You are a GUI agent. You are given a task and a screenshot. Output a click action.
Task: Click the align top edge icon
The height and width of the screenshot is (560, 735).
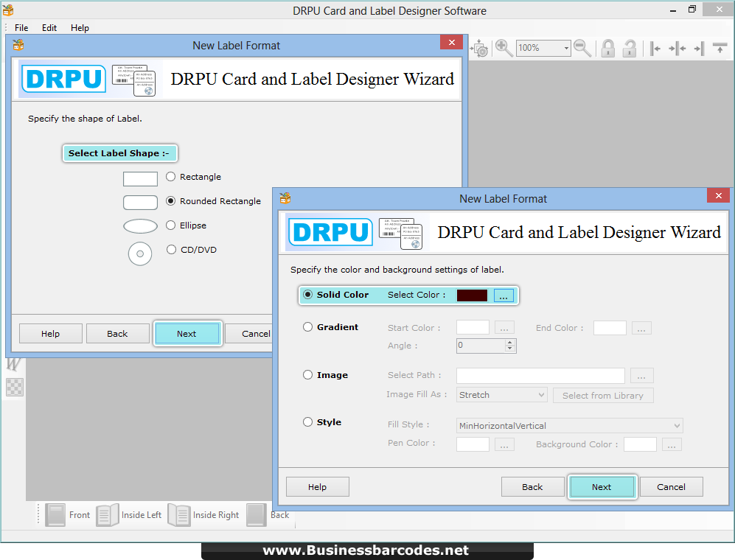[x=720, y=47]
